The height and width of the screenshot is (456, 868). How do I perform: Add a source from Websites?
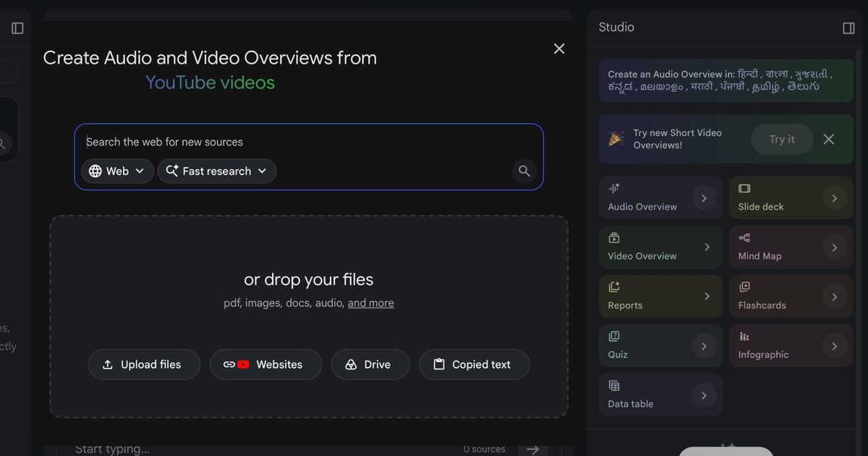[x=265, y=365]
